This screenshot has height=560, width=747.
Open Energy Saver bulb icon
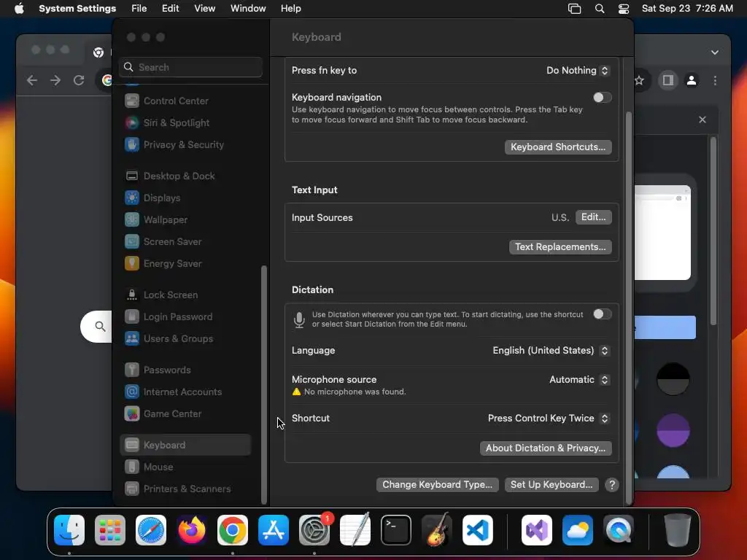pyautogui.click(x=132, y=264)
